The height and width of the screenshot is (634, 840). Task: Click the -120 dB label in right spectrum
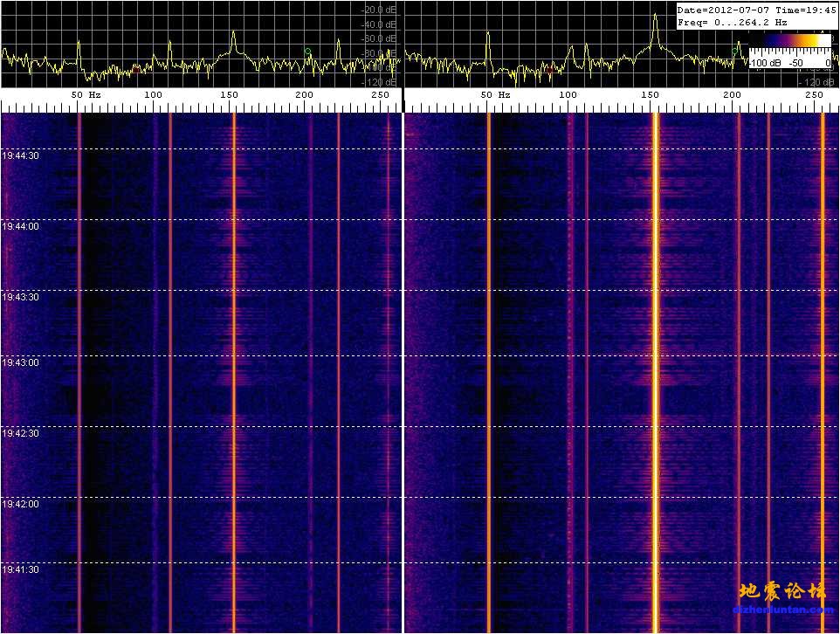(816, 83)
